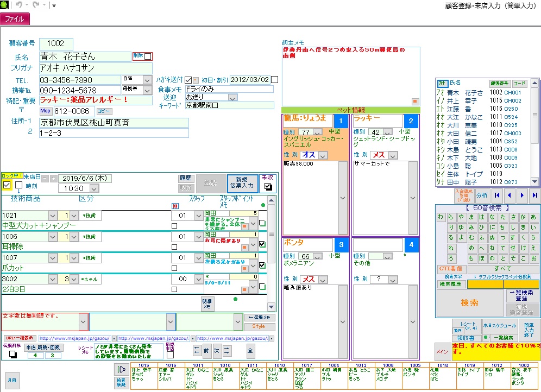Click the orange 検索 search button
This screenshot has width=541, height=392.
470,303
